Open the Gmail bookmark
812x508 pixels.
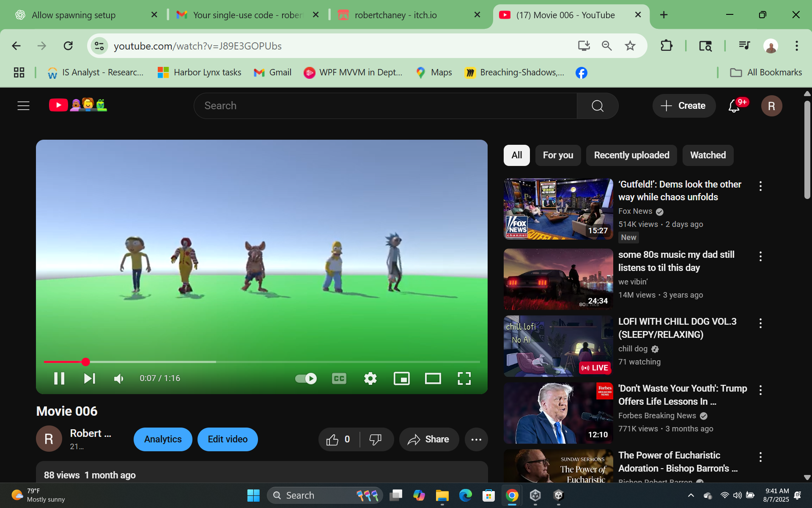coord(272,72)
